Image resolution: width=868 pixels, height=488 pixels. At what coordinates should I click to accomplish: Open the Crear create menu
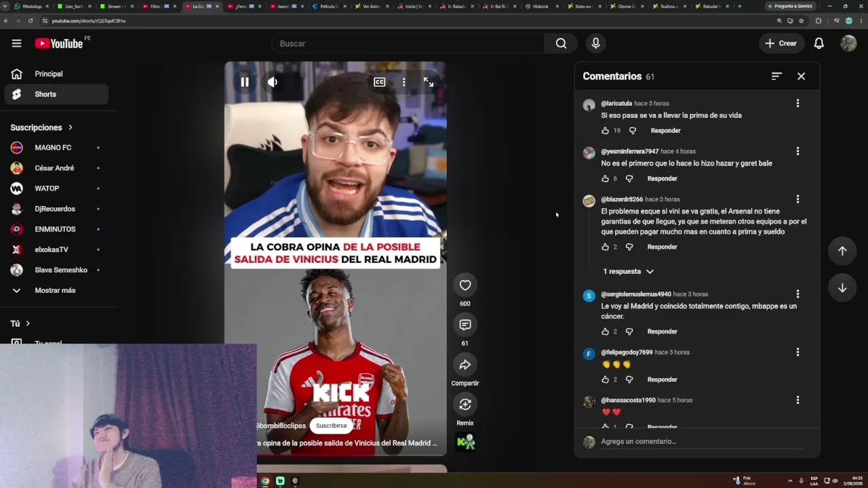click(781, 43)
